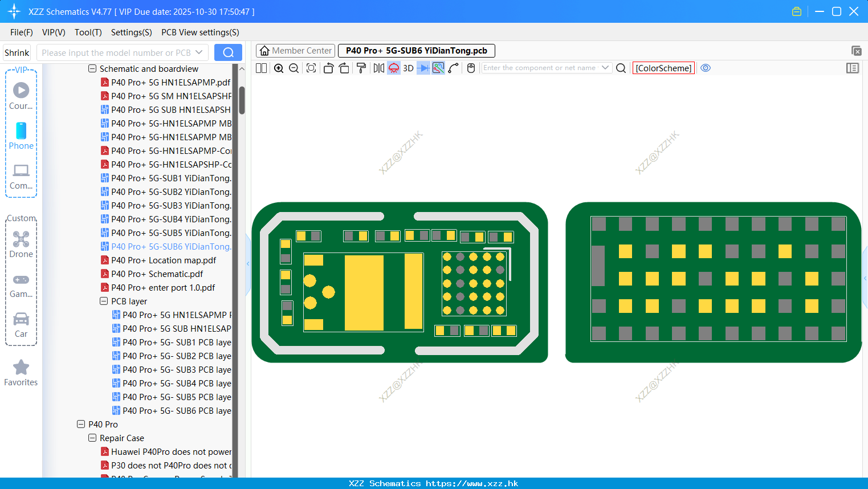Open P40 Pro+ 5G-SUB3 YiDianTong file

pos(166,206)
